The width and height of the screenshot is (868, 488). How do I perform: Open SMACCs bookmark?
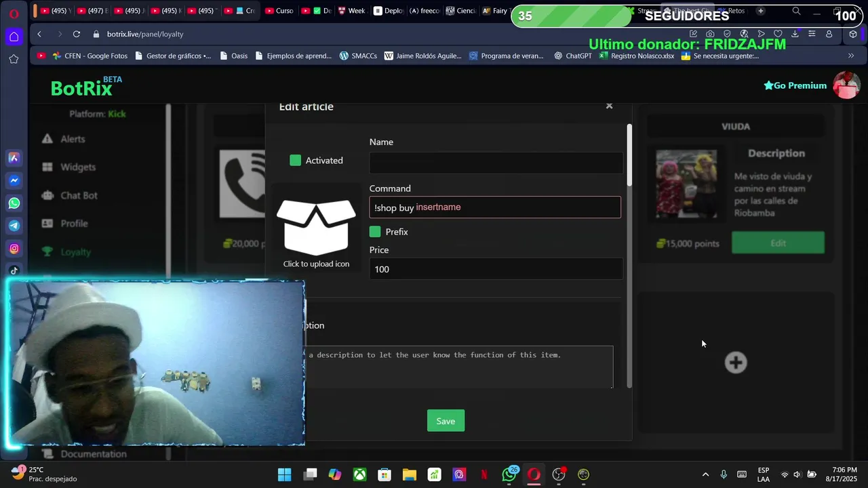coord(358,56)
